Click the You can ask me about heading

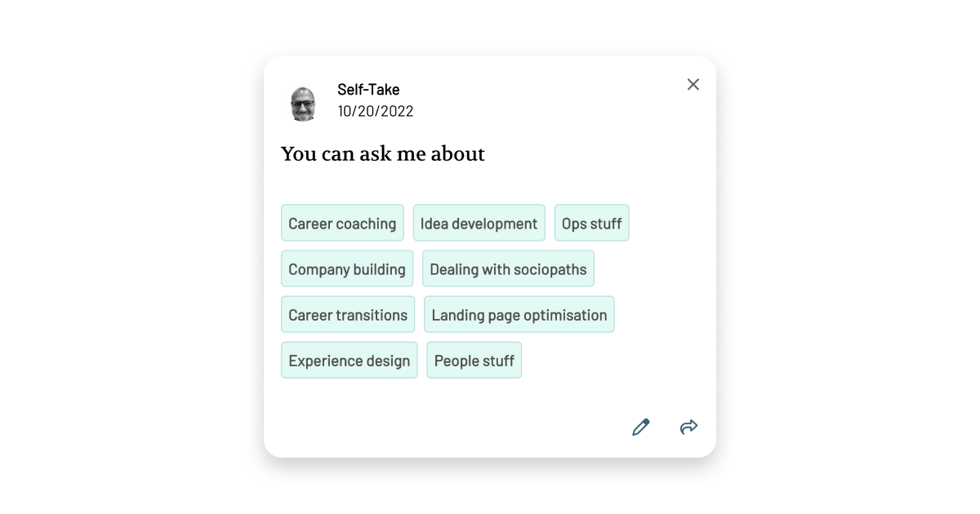382,153
